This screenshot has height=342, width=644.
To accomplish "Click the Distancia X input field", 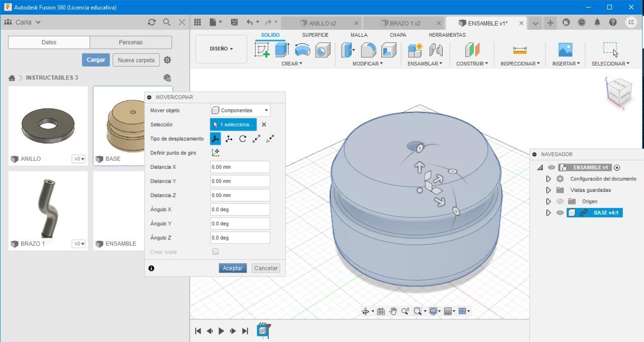I will [x=240, y=167].
